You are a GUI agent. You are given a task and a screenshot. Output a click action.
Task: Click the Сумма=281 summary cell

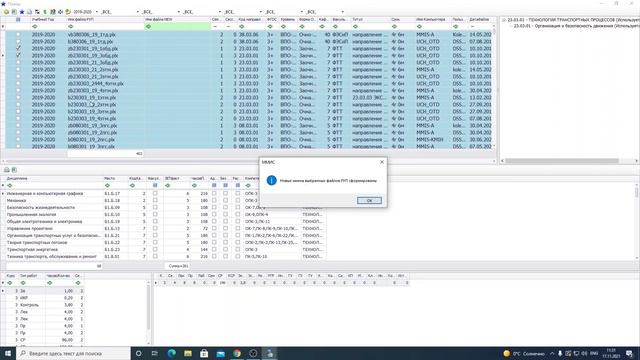click(178, 266)
